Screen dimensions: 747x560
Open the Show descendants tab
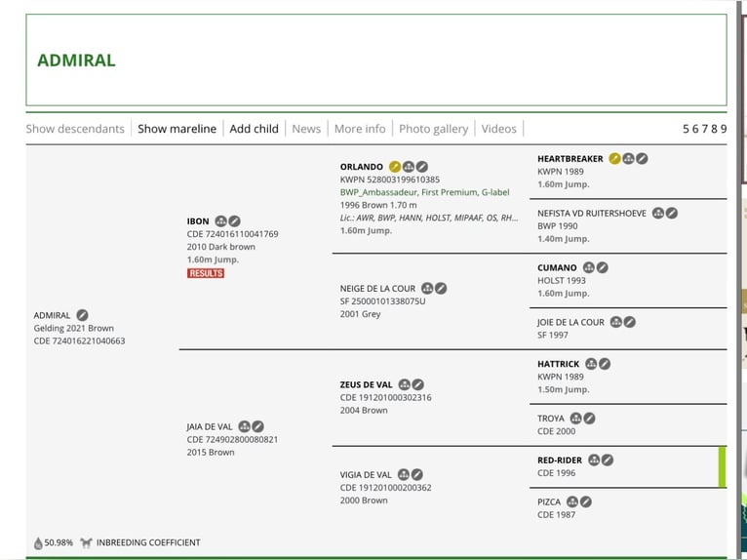pyautogui.click(x=75, y=129)
